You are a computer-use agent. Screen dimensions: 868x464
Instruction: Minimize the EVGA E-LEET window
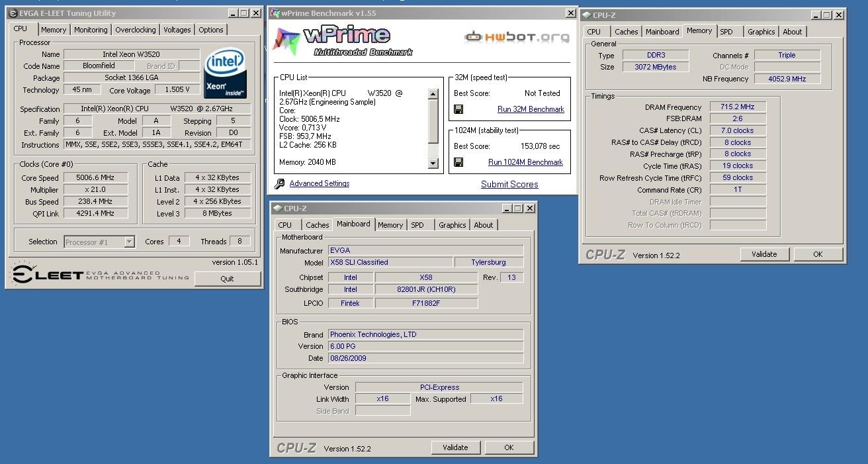233,13
